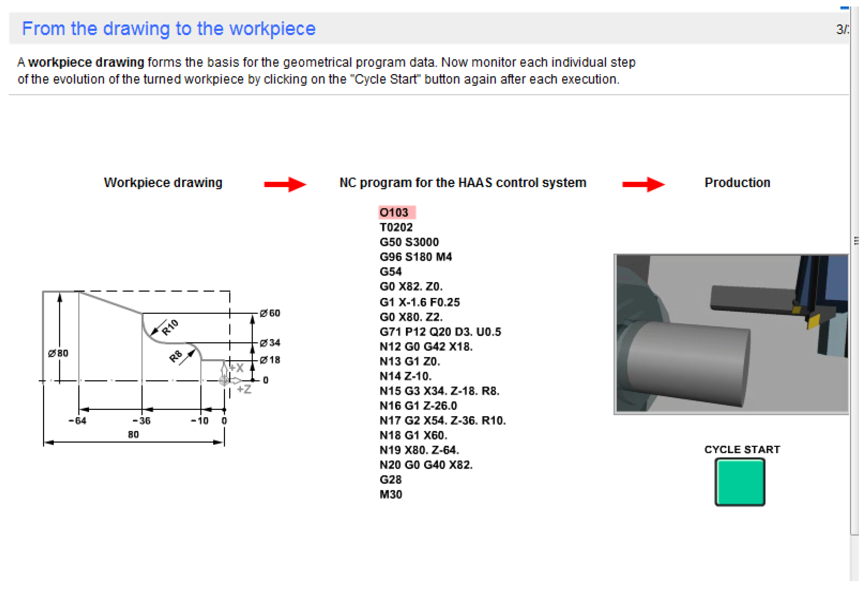Select the N17 G2 X54 arc line
868x590 pixels.
pos(442,421)
